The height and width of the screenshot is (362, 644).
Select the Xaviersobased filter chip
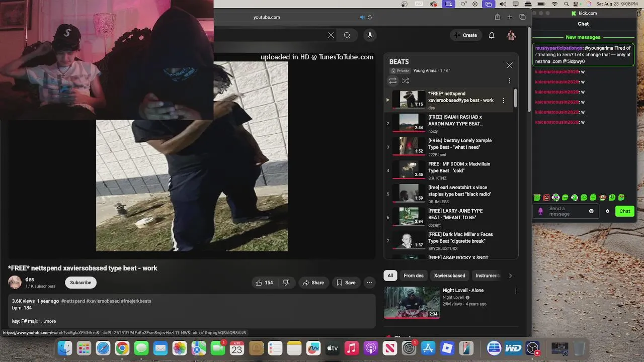(x=450, y=276)
